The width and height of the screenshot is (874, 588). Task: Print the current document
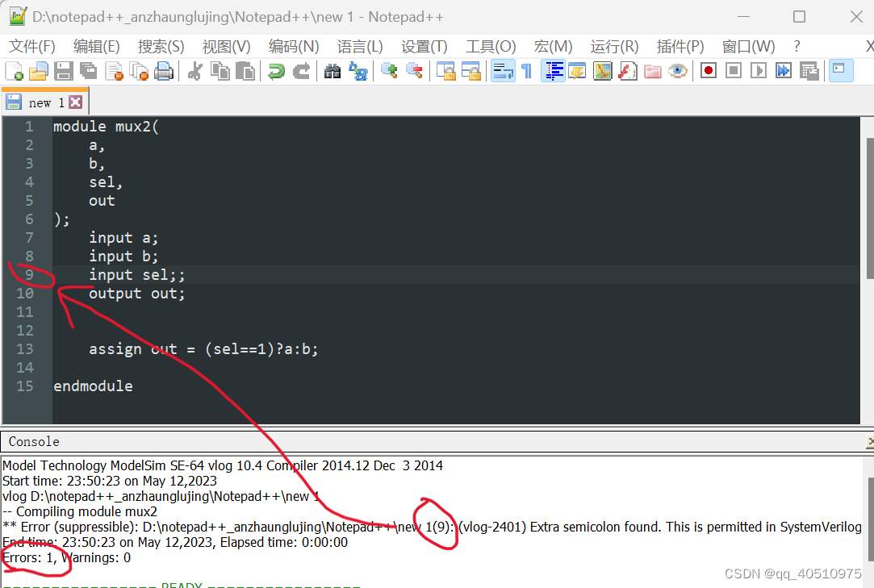click(x=161, y=71)
